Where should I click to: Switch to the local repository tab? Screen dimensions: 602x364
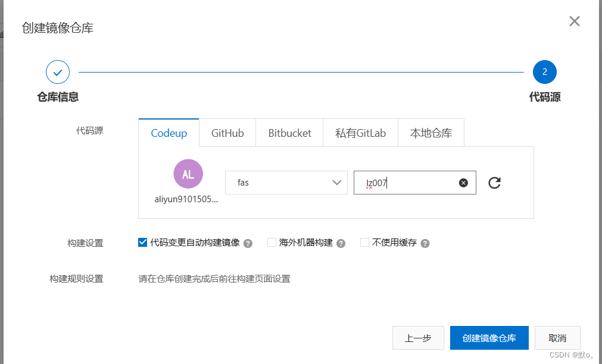point(431,133)
